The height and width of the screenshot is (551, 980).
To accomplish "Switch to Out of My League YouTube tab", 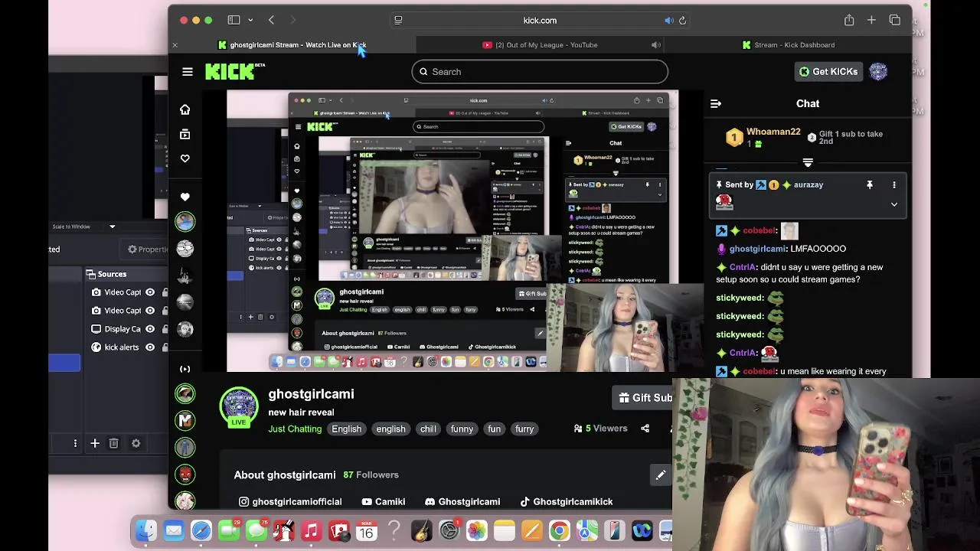I will [x=540, y=45].
